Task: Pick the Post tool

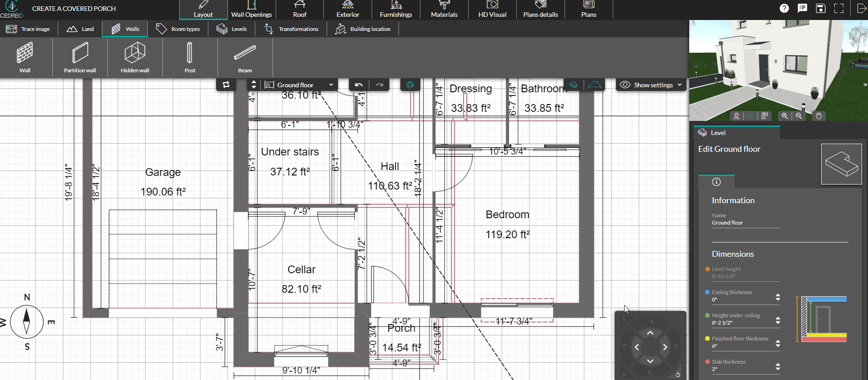Action: pos(190,58)
